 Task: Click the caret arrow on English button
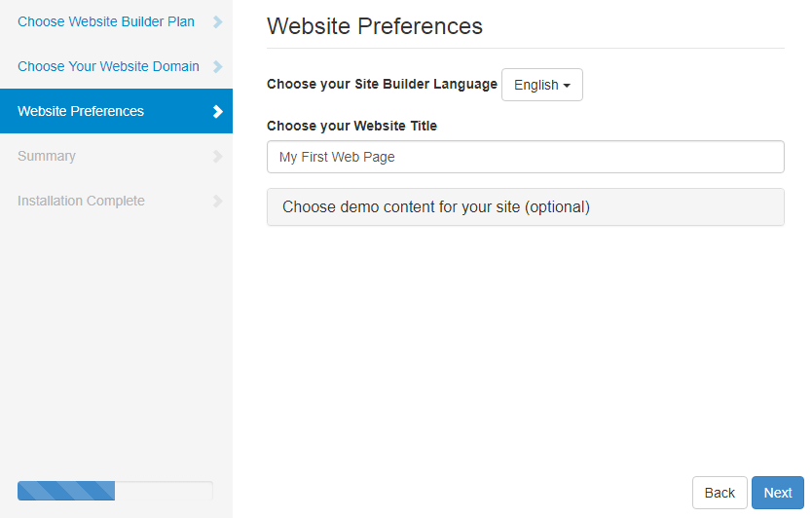point(567,86)
